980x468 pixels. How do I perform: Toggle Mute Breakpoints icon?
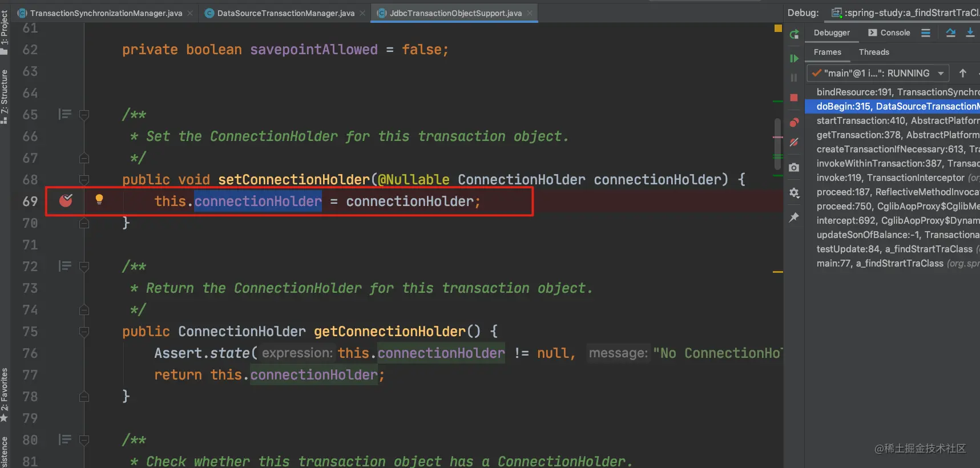tap(794, 142)
